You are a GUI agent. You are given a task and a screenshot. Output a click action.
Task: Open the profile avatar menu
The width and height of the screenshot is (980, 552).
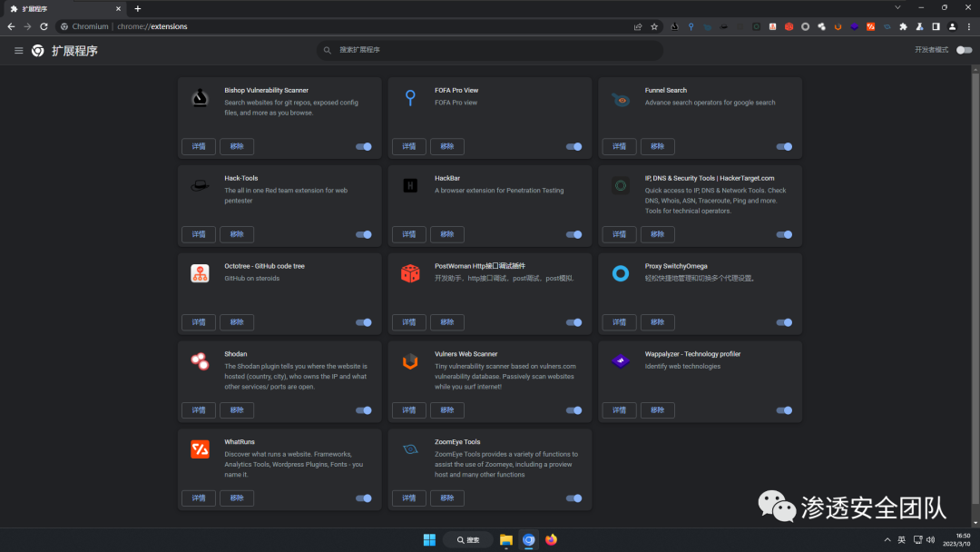pos(952,27)
